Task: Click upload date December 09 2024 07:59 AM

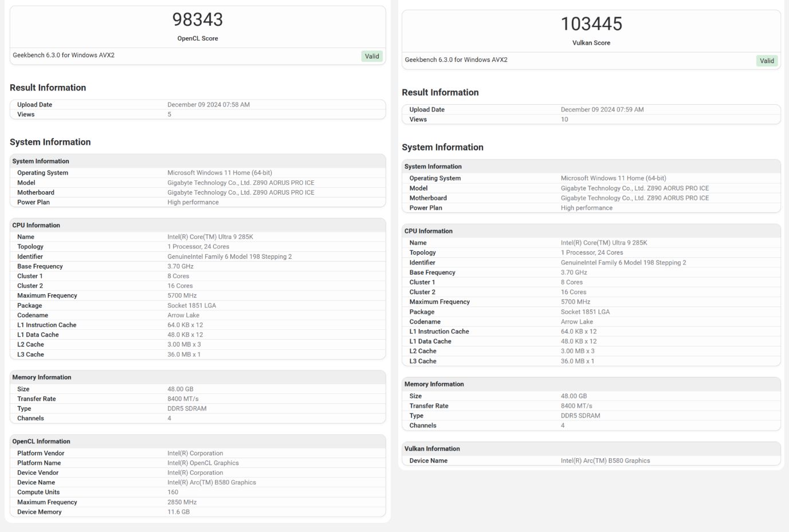Action: [602, 109]
